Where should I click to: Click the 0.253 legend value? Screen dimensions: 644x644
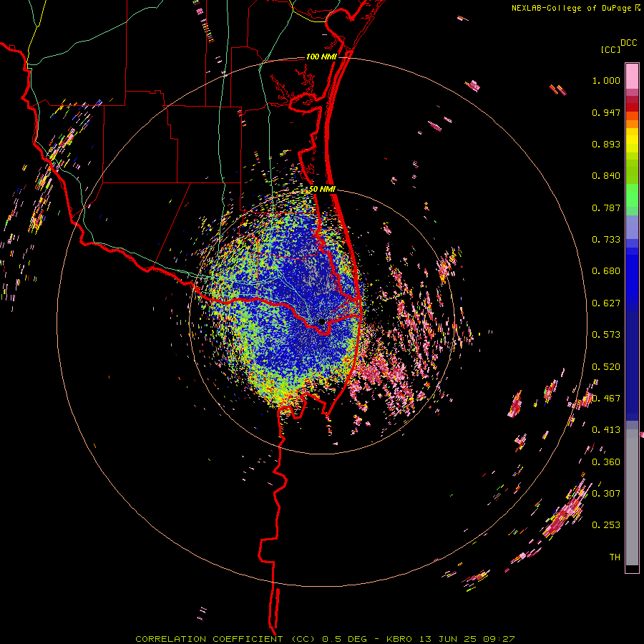tap(606, 525)
